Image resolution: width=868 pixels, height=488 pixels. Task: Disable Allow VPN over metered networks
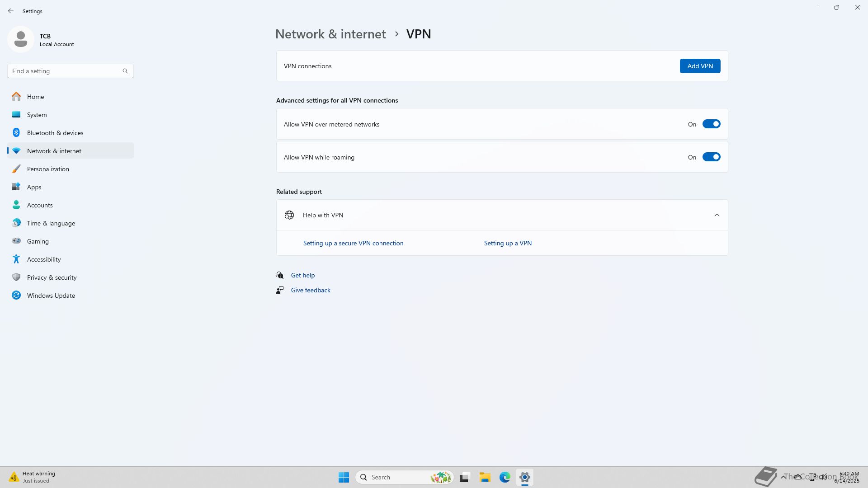(x=711, y=124)
